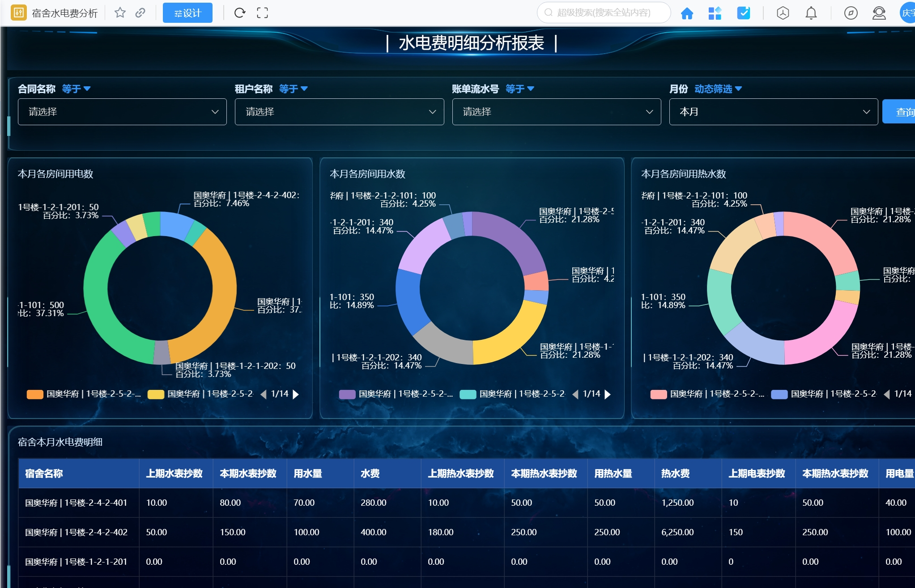Go to next legend page in electricity chart
This screenshot has height=588, width=915.
point(296,394)
